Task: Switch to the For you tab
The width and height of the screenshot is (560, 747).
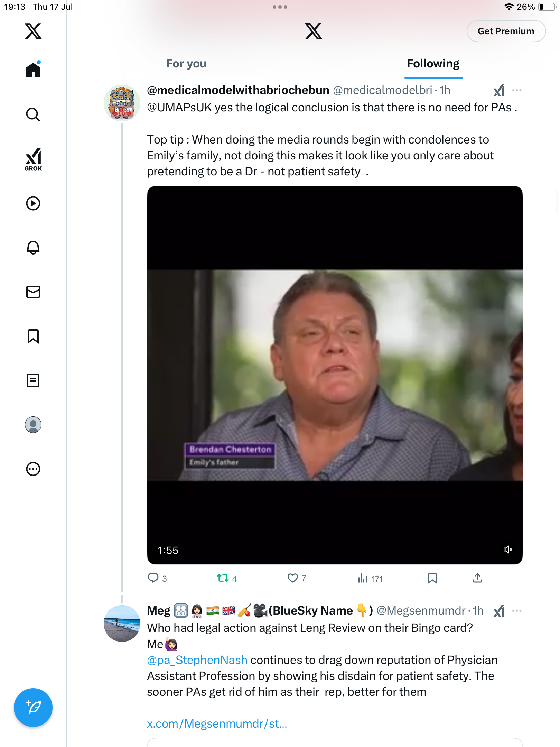Action: (186, 64)
